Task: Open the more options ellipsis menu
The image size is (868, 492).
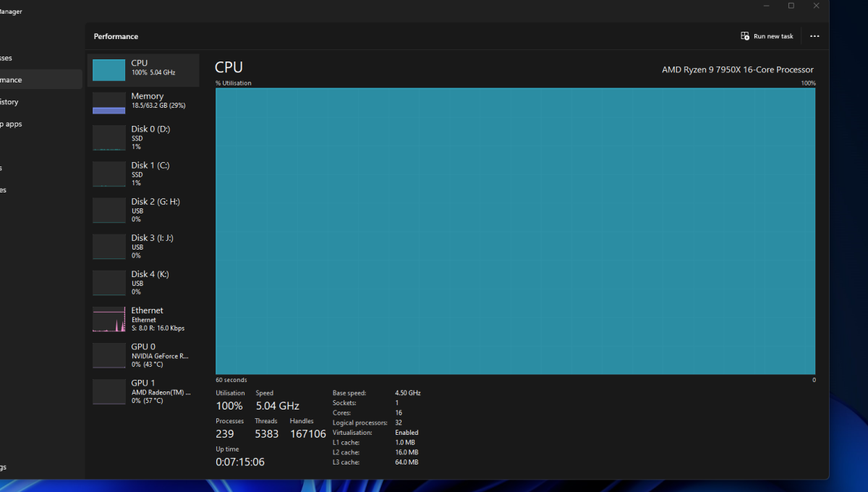Action: coord(814,36)
